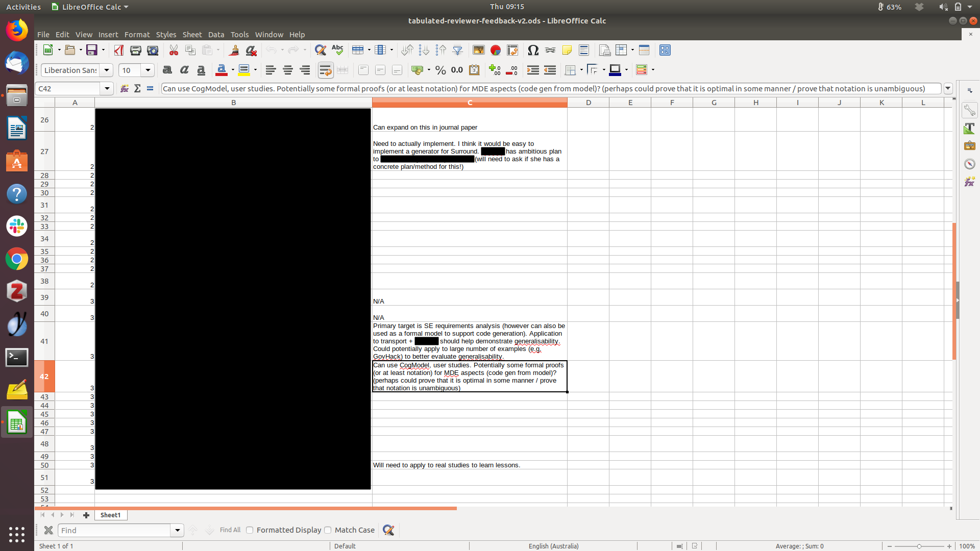Open the font size dropdown
980x551 pixels.
tap(148, 70)
